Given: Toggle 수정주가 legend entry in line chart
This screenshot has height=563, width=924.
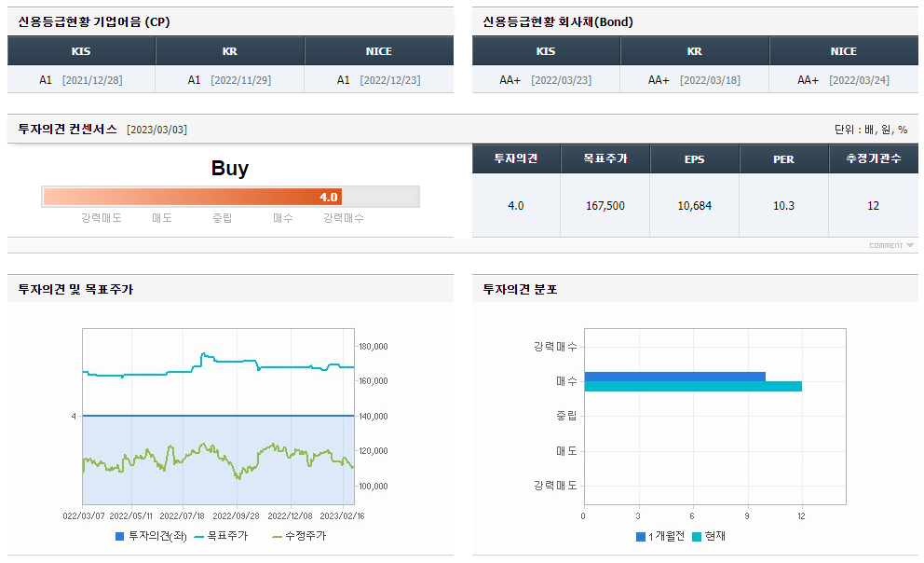Looking at the screenshot, I should [x=299, y=536].
